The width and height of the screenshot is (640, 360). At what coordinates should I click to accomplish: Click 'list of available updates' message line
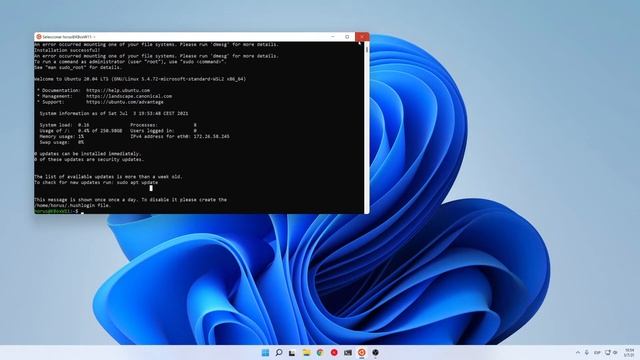click(109, 177)
